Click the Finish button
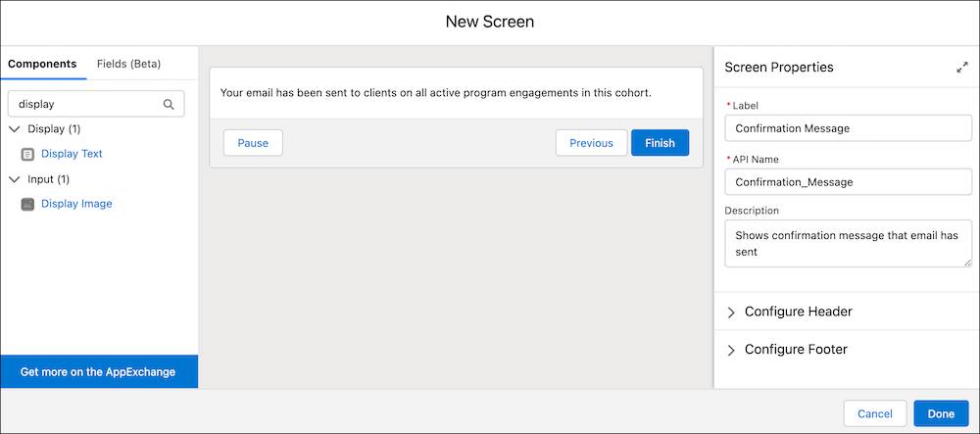This screenshot has width=980, height=434. point(660,143)
